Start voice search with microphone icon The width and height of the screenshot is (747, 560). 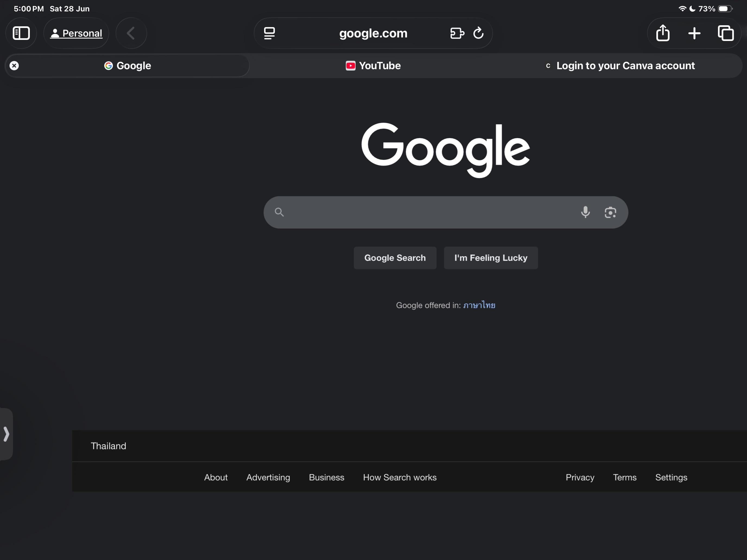585,212
